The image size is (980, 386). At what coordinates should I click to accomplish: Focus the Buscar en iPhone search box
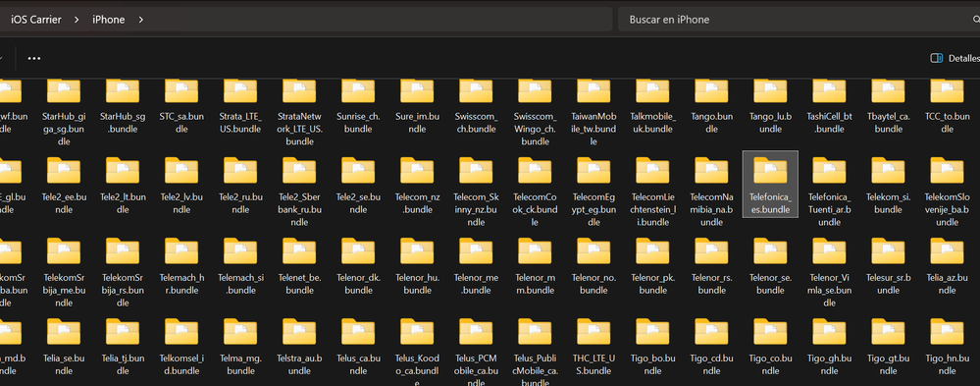point(799,20)
